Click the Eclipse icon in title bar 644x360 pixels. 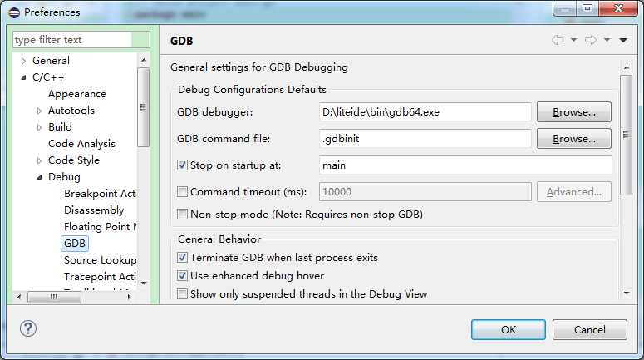14,12
